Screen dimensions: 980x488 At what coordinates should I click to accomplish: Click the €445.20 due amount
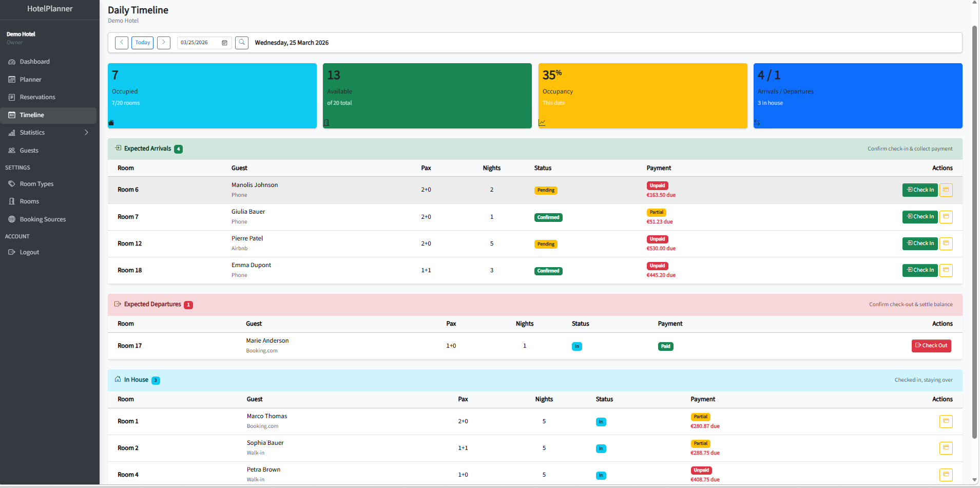pos(661,275)
